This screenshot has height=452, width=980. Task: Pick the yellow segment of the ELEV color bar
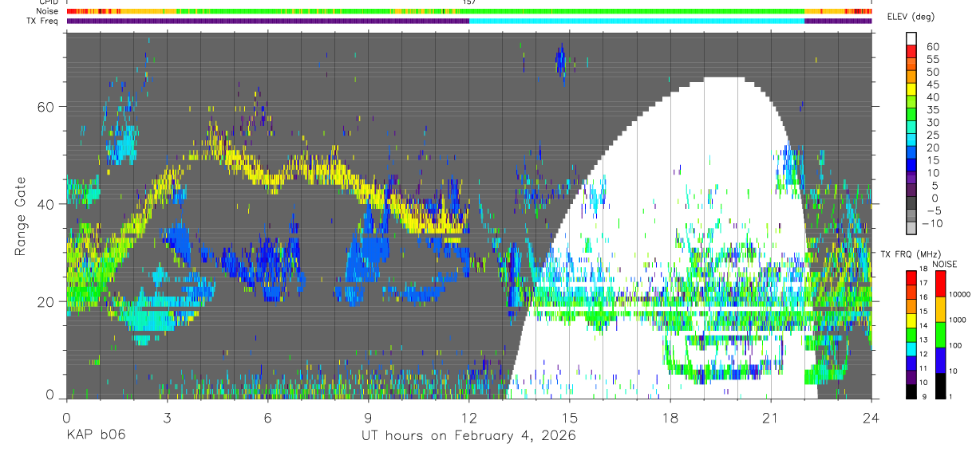click(912, 90)
